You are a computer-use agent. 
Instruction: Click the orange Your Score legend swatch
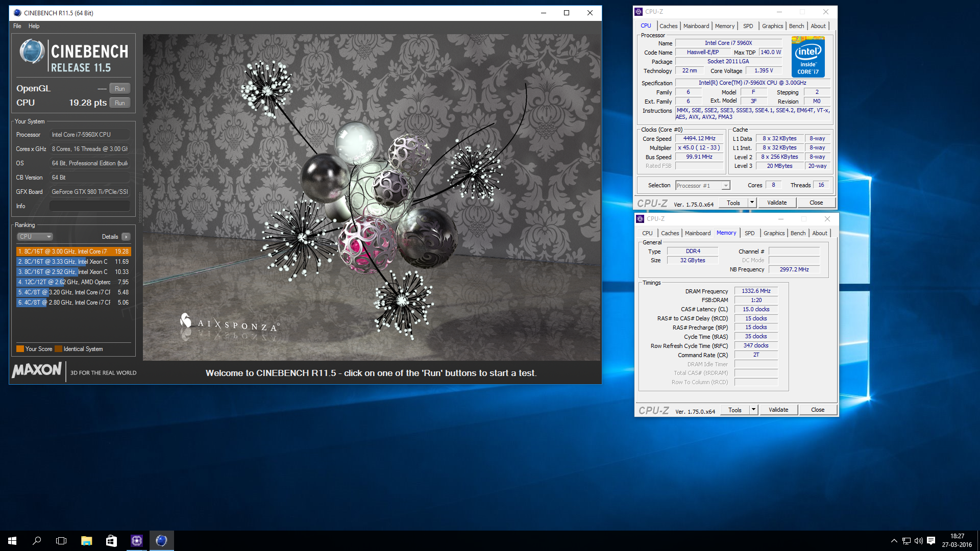pyautogui.click(x=20, y=349)
